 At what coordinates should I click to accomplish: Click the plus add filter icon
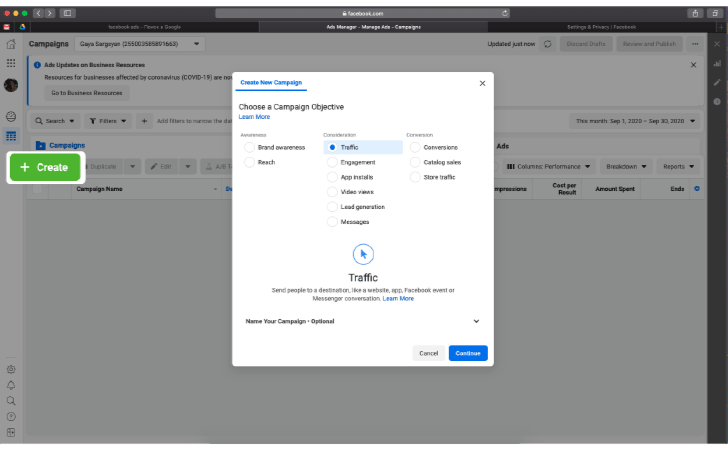click(x=144, y=121)
